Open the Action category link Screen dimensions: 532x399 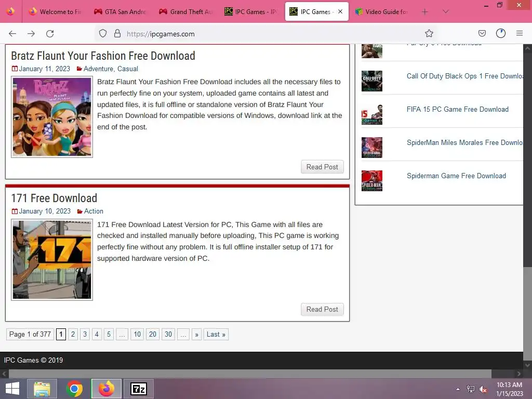click(94, 211)
